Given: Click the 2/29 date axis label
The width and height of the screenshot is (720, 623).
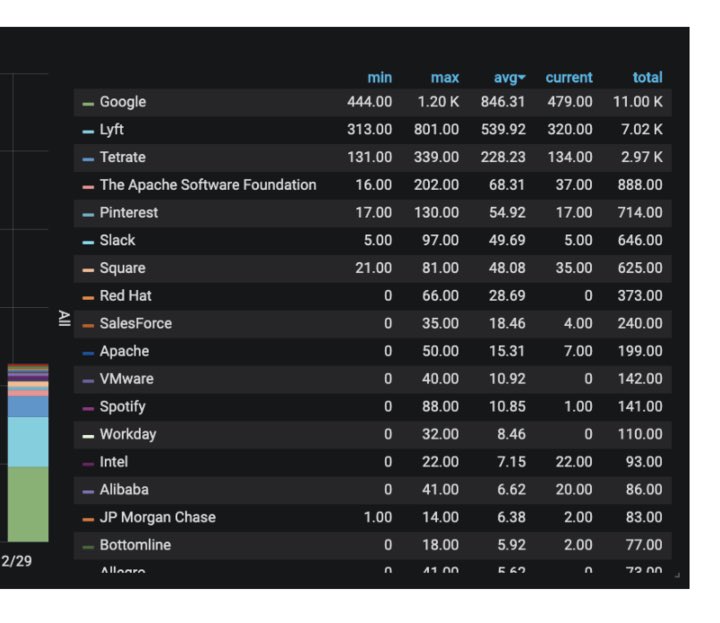Looking at the screenshot, I should tap(16, 561).
